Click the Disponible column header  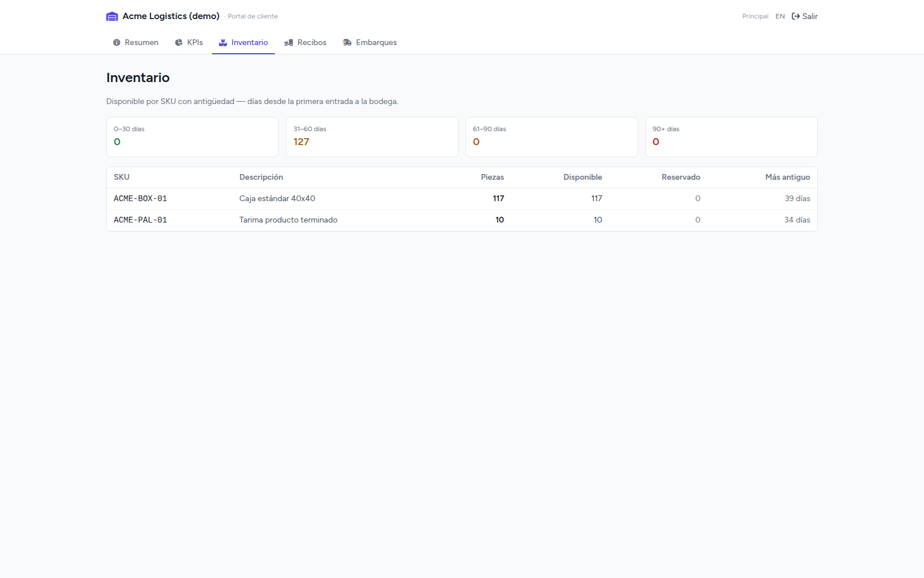click(583, 177)
